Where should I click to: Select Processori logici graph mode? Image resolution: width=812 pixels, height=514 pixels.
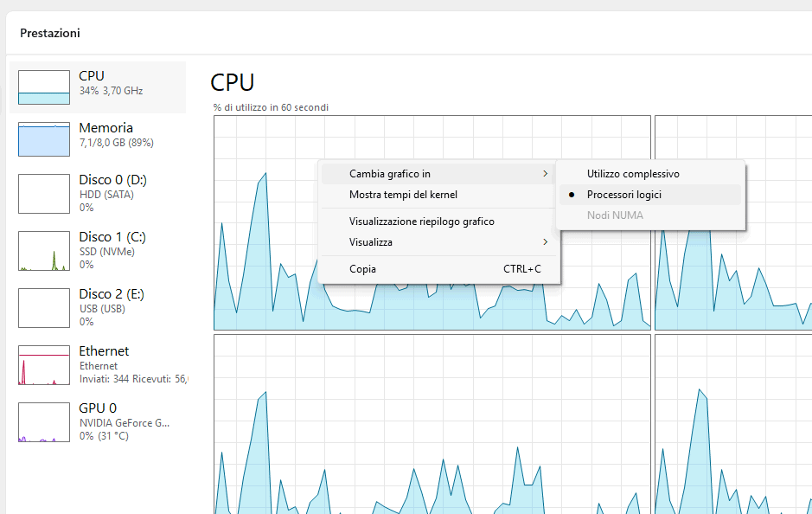tap(650, 195)
